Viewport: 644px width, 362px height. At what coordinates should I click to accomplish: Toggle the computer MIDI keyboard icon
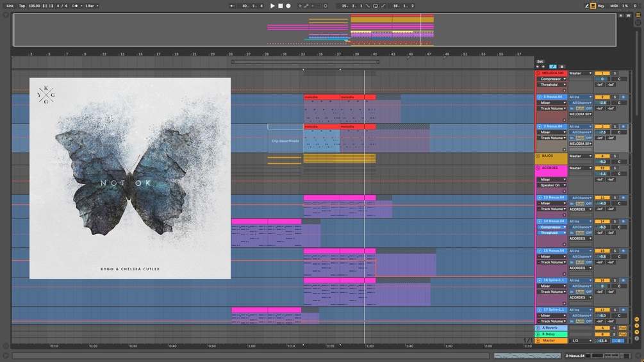tap(593, 6)
